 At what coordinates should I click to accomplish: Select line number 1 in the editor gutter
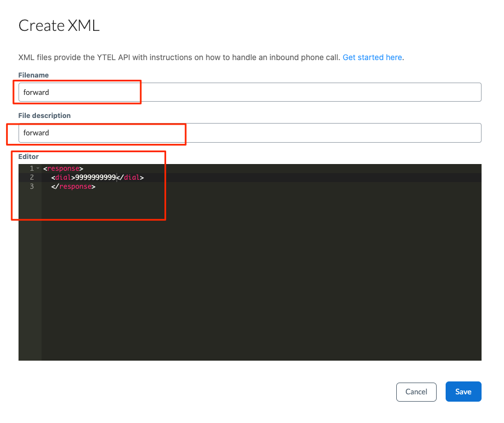[x=31, y=168]
